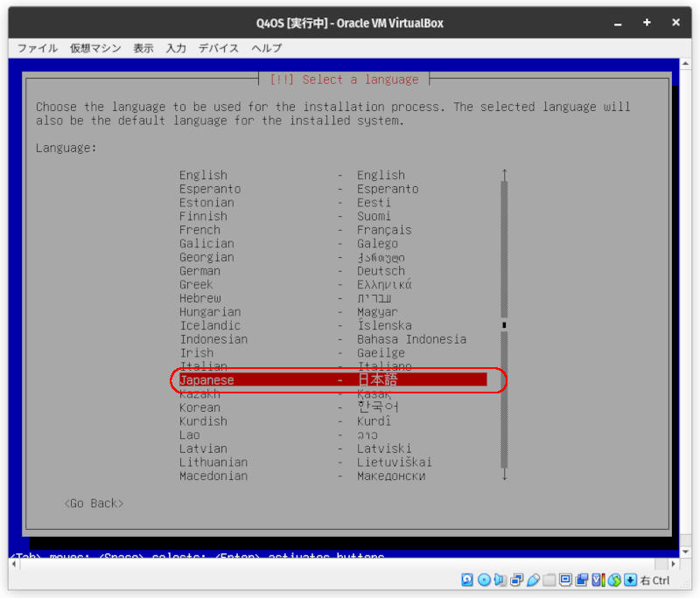This screenshot has width=700, height=598.
Task: Toggle the mouse integration status icon
Action: pyautogui.click(x=614, y=580)
